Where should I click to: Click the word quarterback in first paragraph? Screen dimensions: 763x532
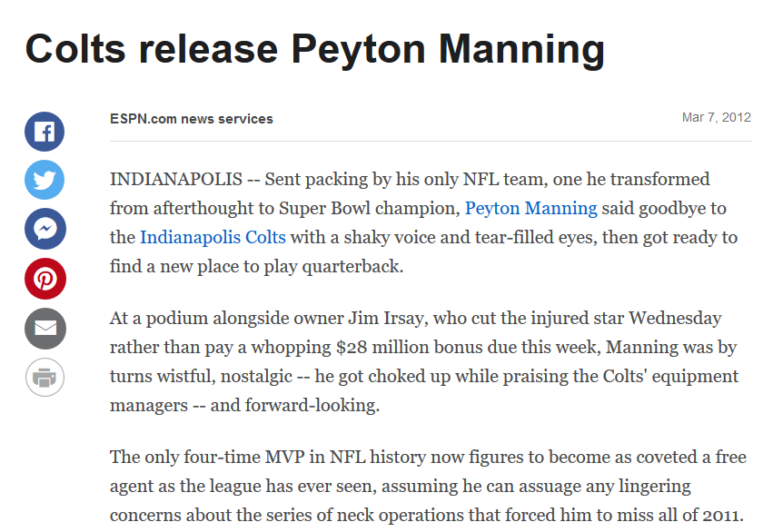(x=352, y=267)
